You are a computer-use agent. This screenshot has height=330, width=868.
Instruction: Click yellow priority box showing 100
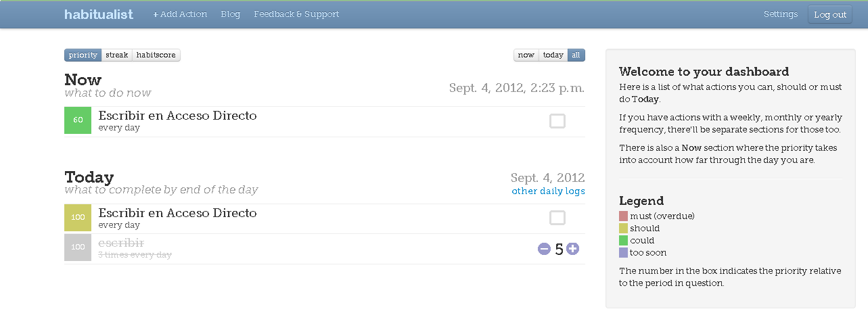pyautogui.click(x=78, y=218)
